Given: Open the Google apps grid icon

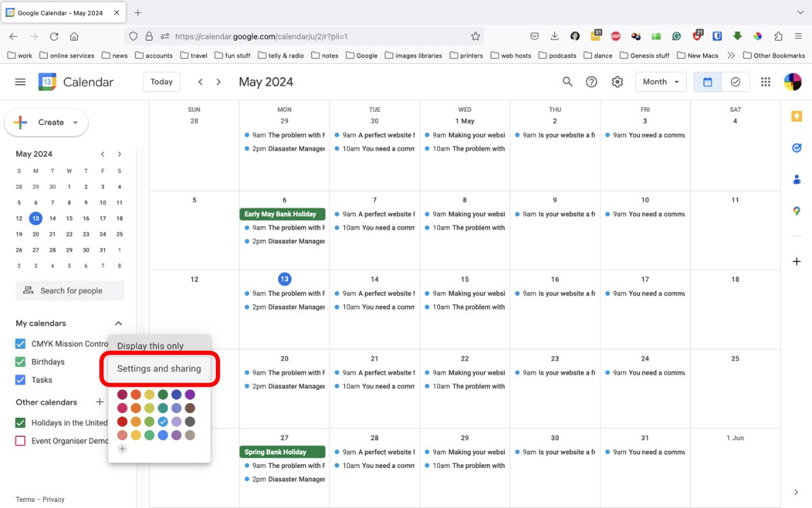Looking at the screenshot, I should (766, 82).
